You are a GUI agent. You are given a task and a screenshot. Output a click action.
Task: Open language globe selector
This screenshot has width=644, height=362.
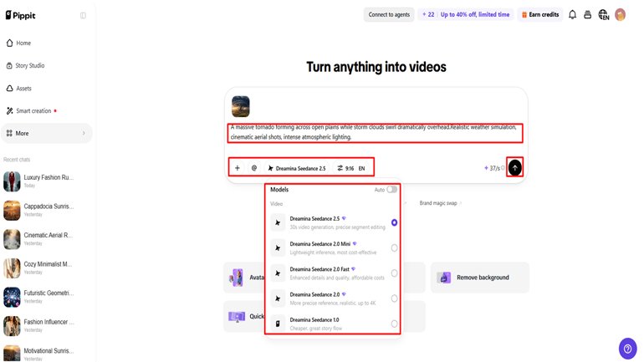603,15
